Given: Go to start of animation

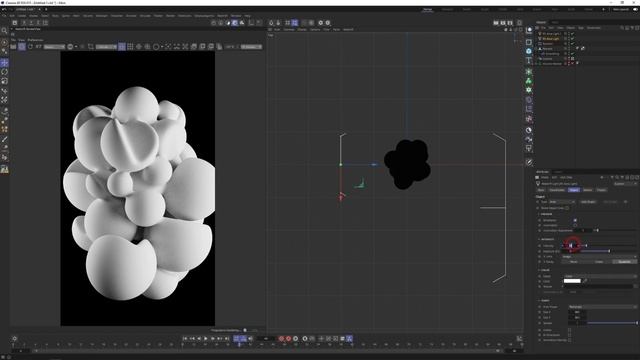Looking at the screenshot, I should 185,338.
